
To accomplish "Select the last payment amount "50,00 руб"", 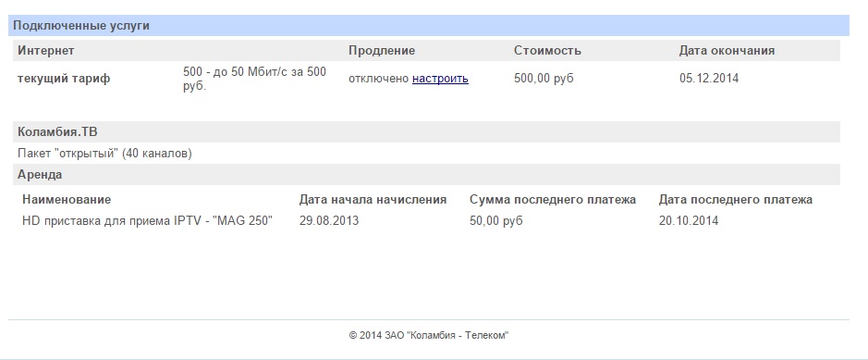I will 496,221.
